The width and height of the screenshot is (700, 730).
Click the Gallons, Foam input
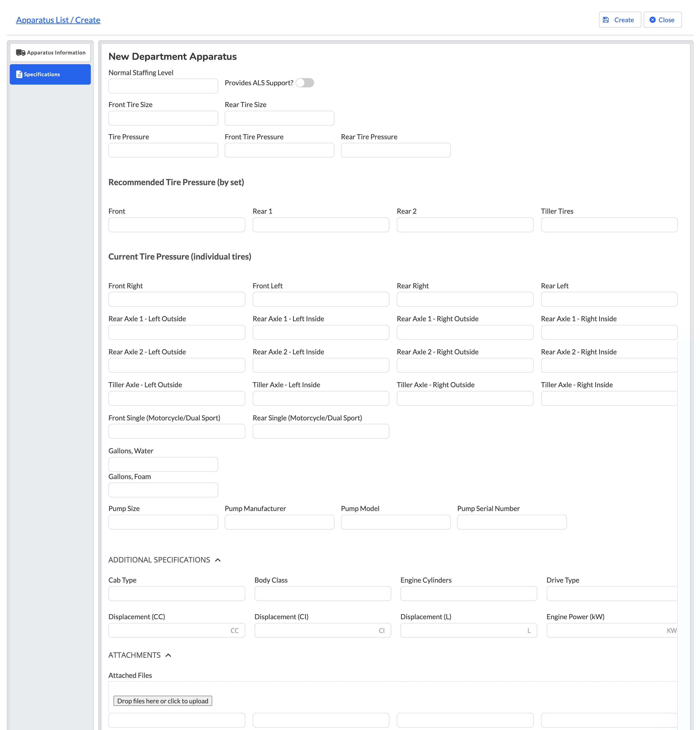[x=163, y=490]
